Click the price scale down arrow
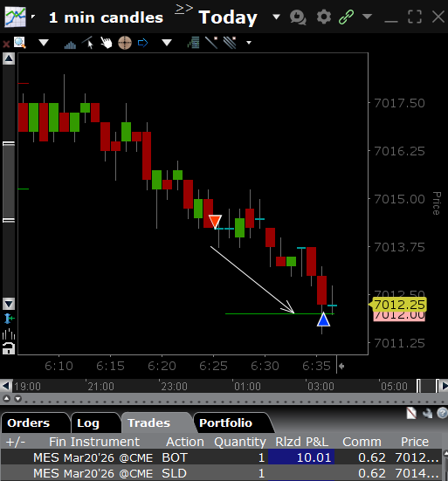 (x=9, y=304)
